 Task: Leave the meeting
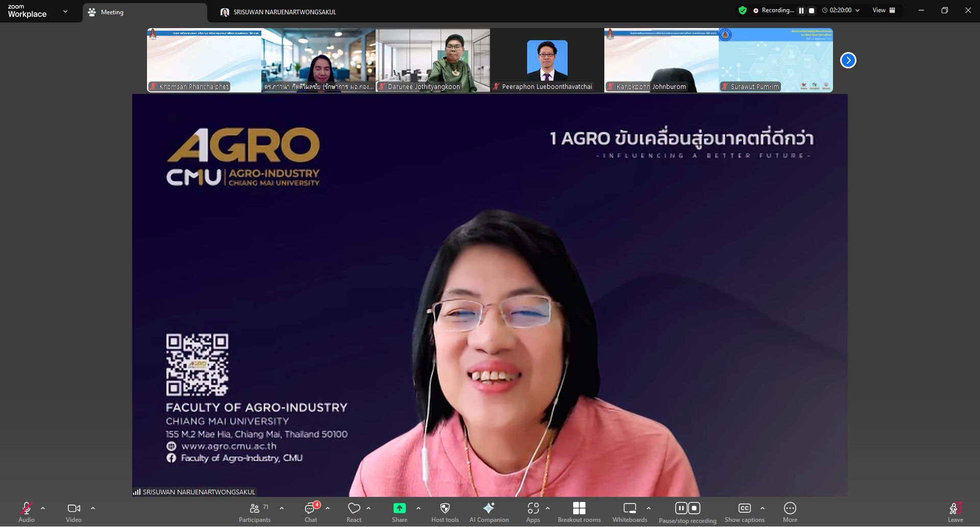[x=955, y=512]
